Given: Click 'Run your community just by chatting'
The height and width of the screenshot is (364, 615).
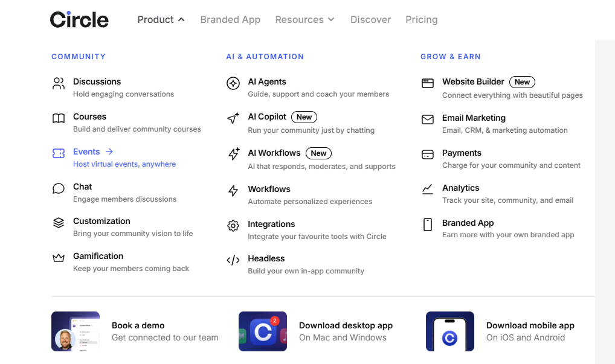Looking at the screenshot, I should (311, 130).
